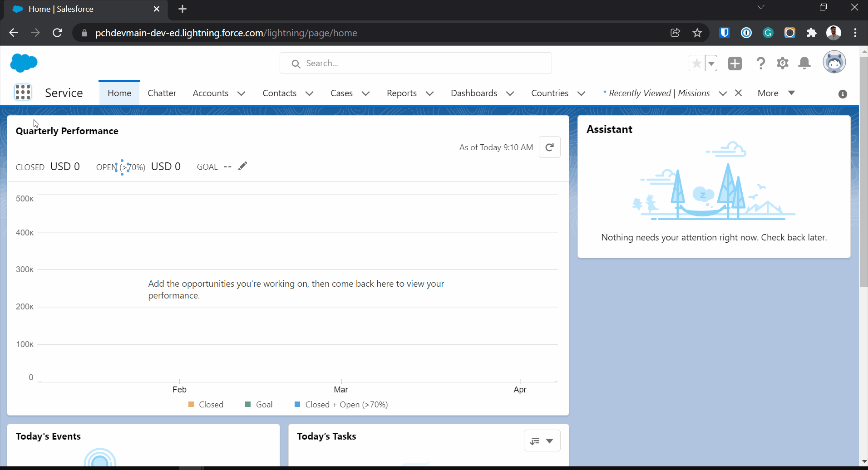The height and width of the screenshot is (470, 868).
Task: Favorite this page using the star icon
Action: (696, 63)
